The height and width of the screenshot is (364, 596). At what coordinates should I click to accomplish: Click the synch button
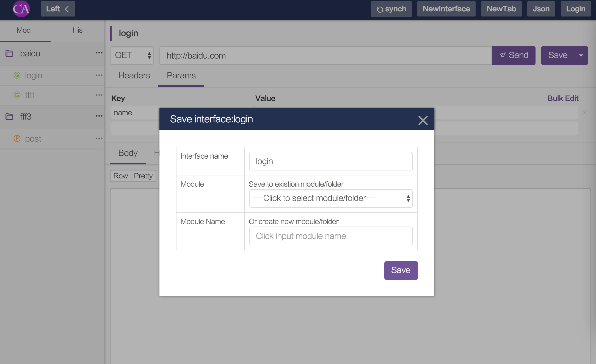pyautogui.click(x=391, y=9)
